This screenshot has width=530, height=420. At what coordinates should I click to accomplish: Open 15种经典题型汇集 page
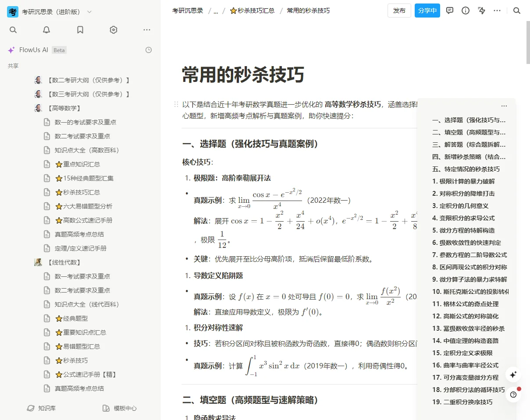click(84, 178)
